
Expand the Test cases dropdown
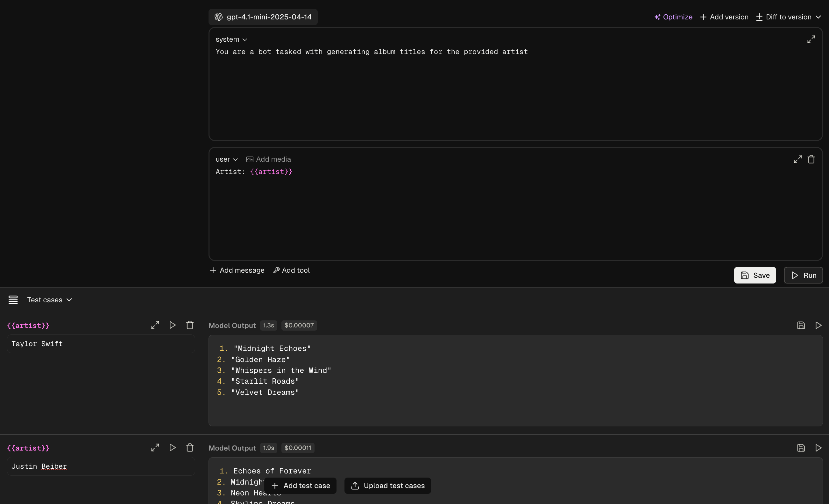49,300
